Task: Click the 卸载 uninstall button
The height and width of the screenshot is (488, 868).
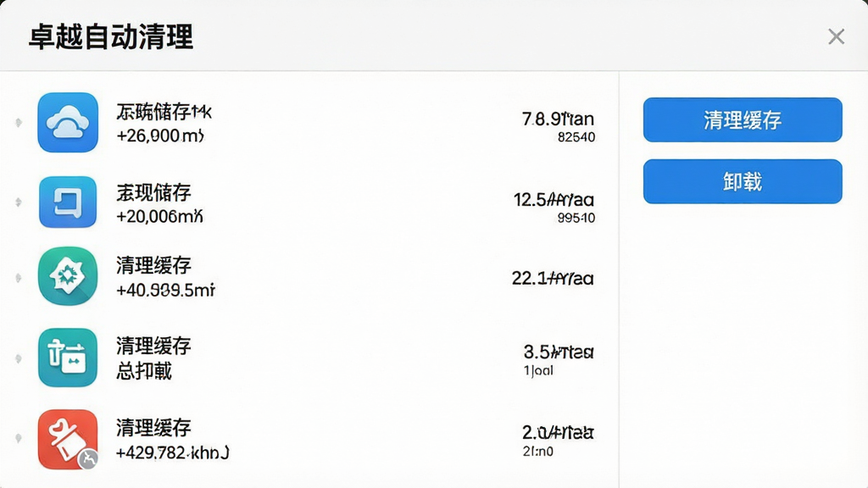Action: point(743,181)
